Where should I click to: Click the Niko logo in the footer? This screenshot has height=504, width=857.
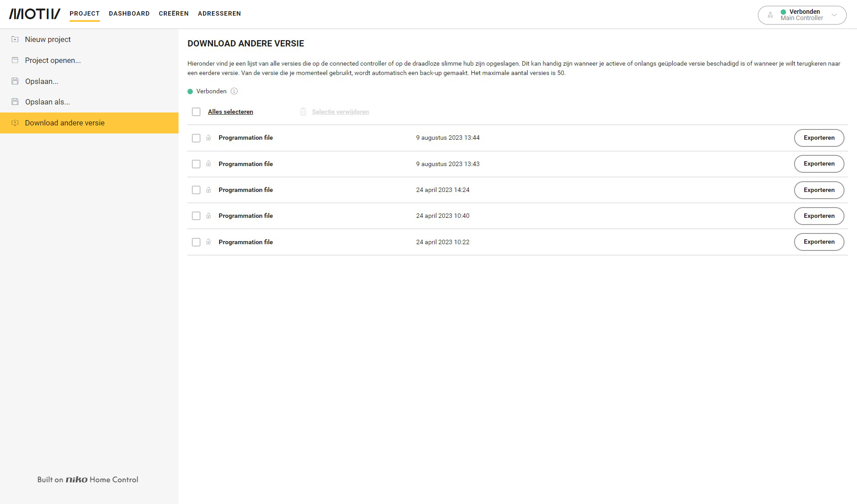(77, 479)
